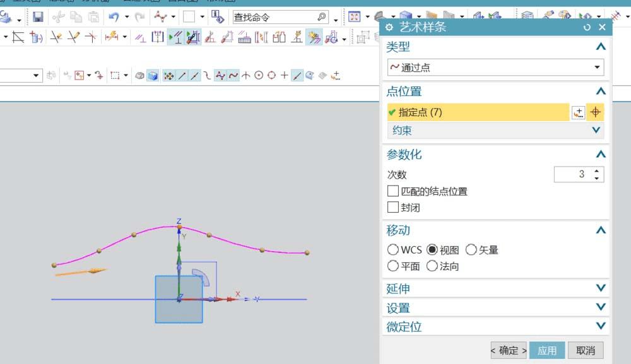Open the 通过点 type dropdown

[x=495, y=67]
